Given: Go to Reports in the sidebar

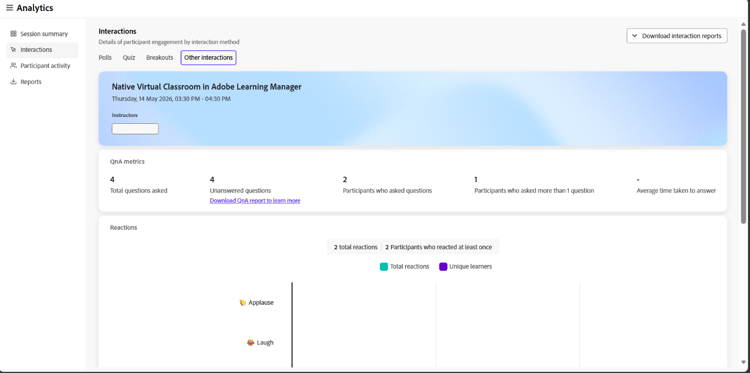Looking at the screenshot, I should click(x=42, y=82).
